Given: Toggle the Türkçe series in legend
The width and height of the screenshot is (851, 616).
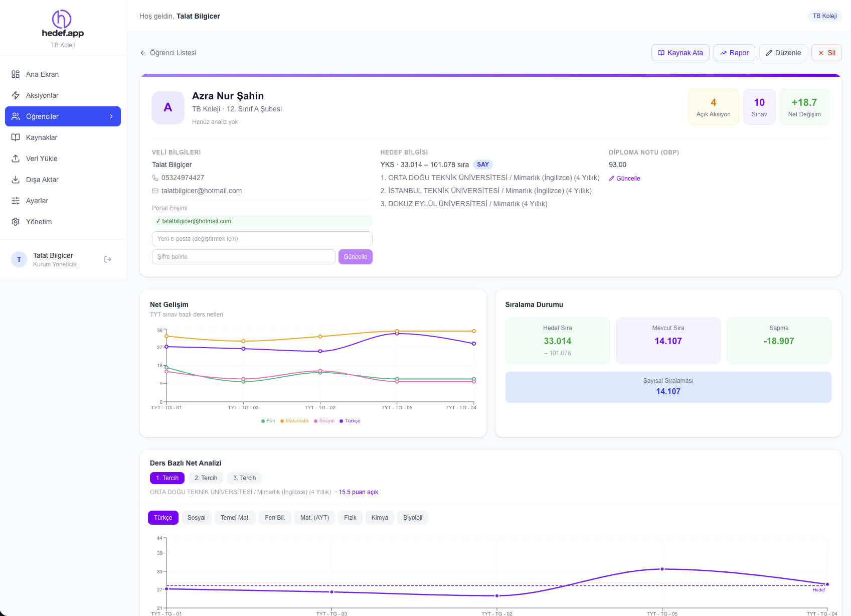Looking at the screenshot, I should point(350,421).
